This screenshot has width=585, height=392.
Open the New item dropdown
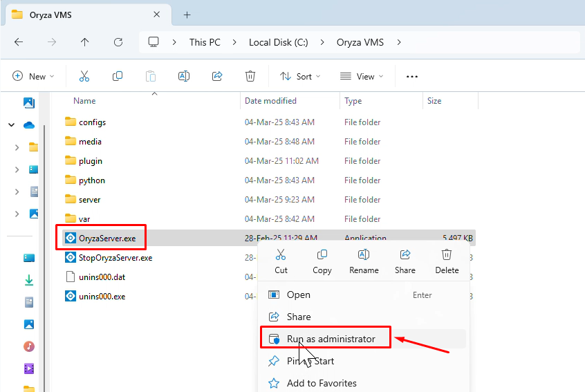pyautogui.click(x=34, y=76)
